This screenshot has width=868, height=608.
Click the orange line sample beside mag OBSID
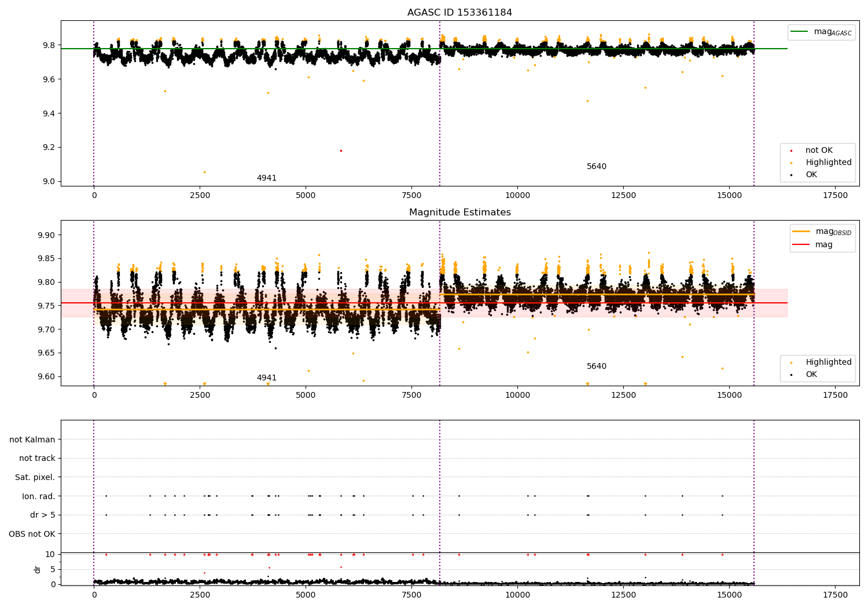click(801, 232)
